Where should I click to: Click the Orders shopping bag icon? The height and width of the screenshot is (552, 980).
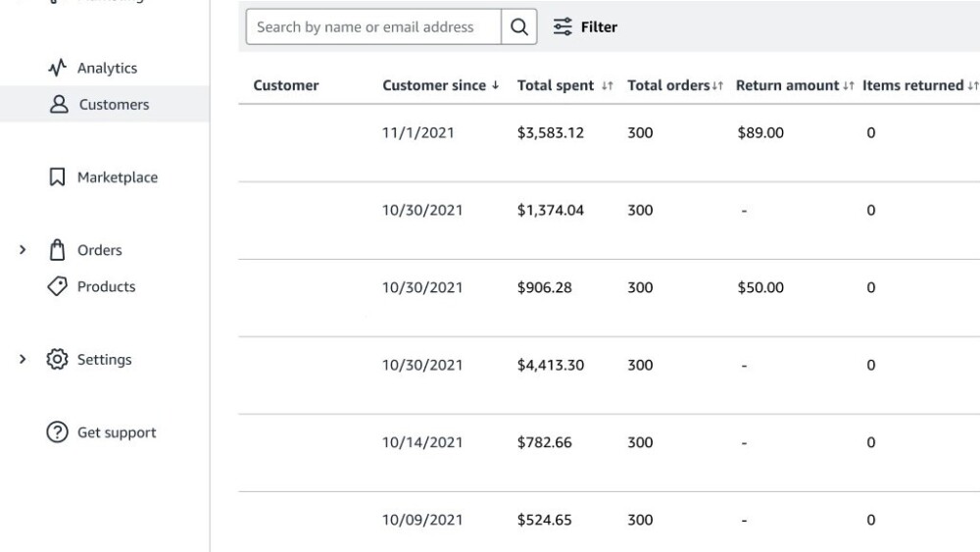point(57,249)
